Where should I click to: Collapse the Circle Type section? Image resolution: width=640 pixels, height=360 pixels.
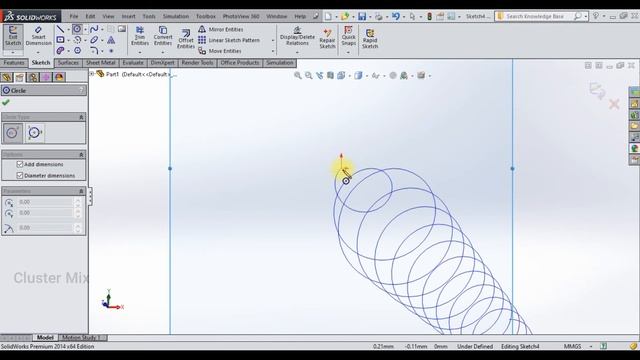point(81,117)
